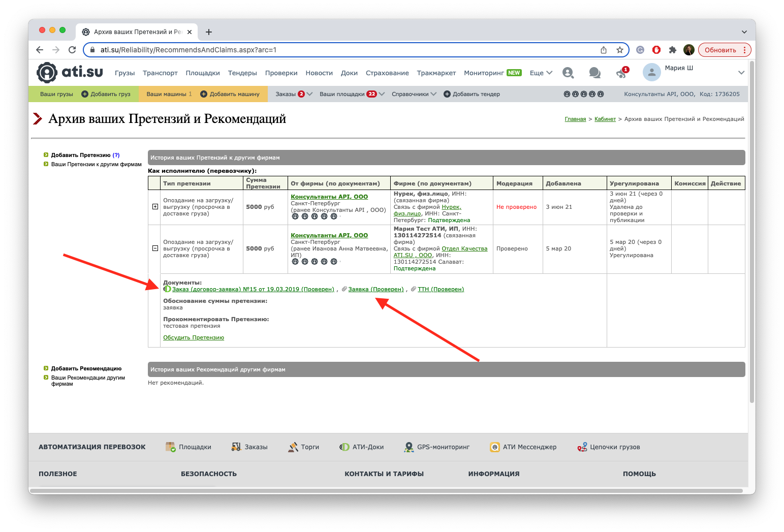Click the Добавить груз button
The image size is (784, 532).
tap(106, 94)
